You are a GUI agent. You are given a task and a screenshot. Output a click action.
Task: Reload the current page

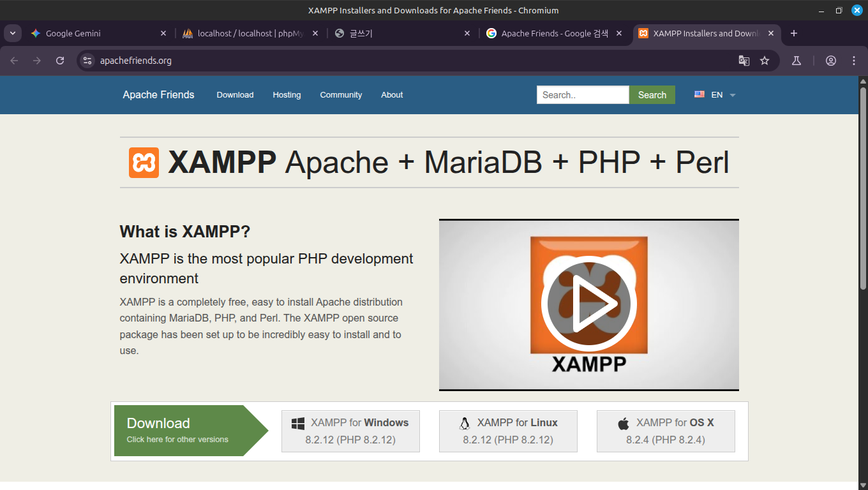point(60,61)
